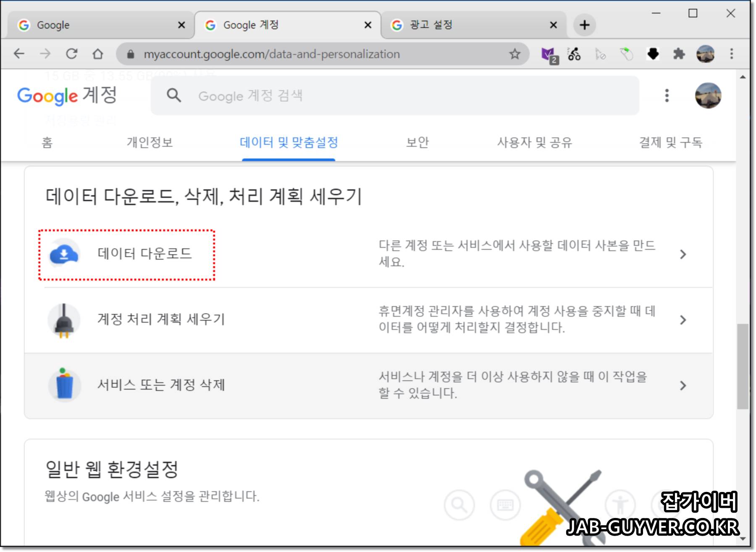Open the Google apps options via kebab menu icon
This screenshot has height=552, width=756.
click(x=666, y=96)
